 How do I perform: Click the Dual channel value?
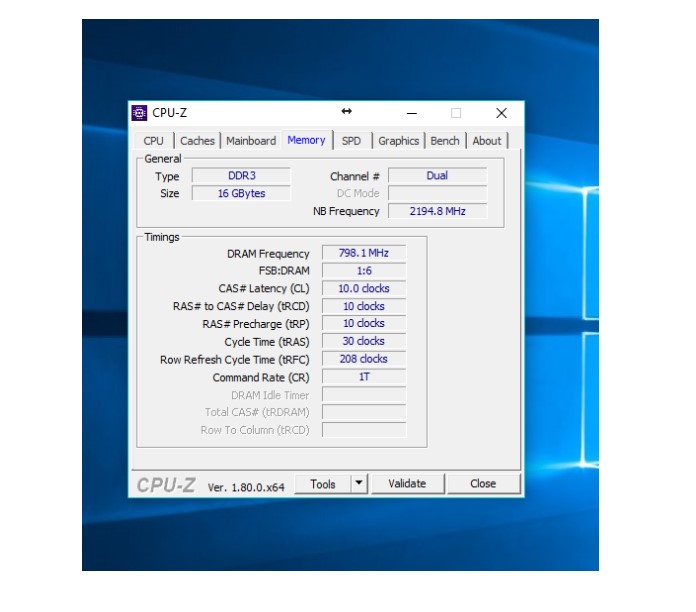437,176
